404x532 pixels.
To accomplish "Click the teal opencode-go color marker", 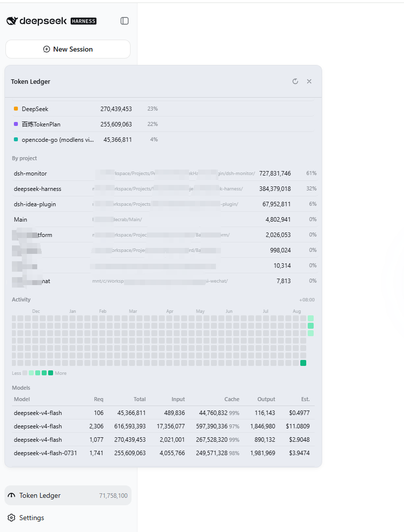I will point(15,139).
